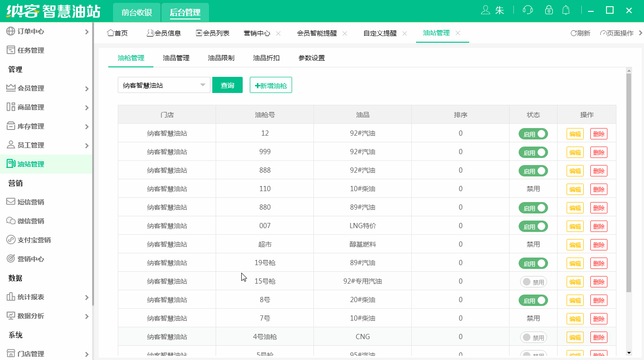Edit the gun 880 row with 编辑

point(575,207)
